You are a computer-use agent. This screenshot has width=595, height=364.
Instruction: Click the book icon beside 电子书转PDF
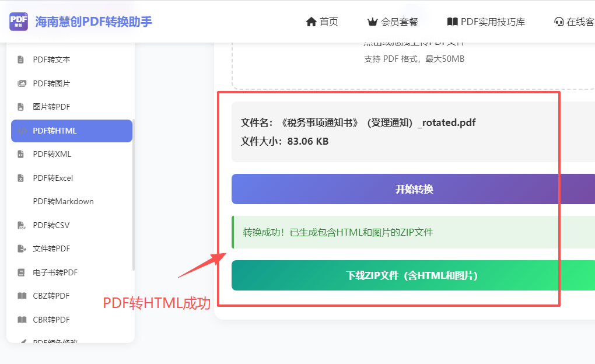pyautogui.click(x=21, y=272)
